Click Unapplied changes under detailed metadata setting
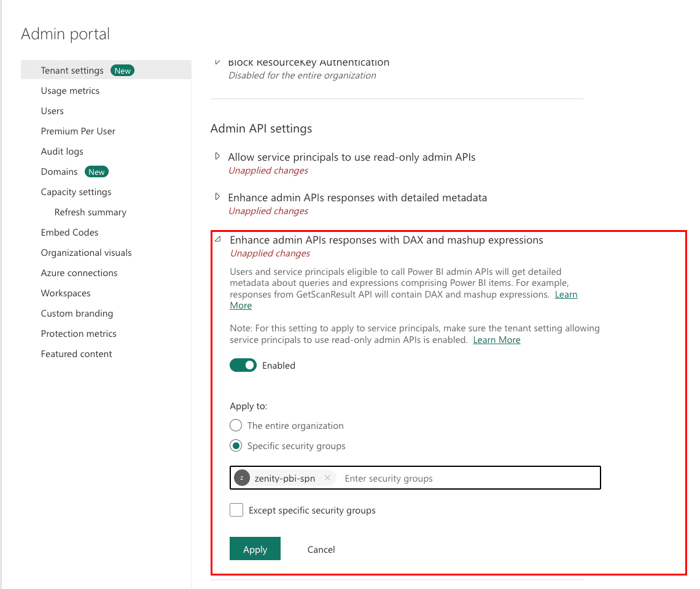 point(268,211)
